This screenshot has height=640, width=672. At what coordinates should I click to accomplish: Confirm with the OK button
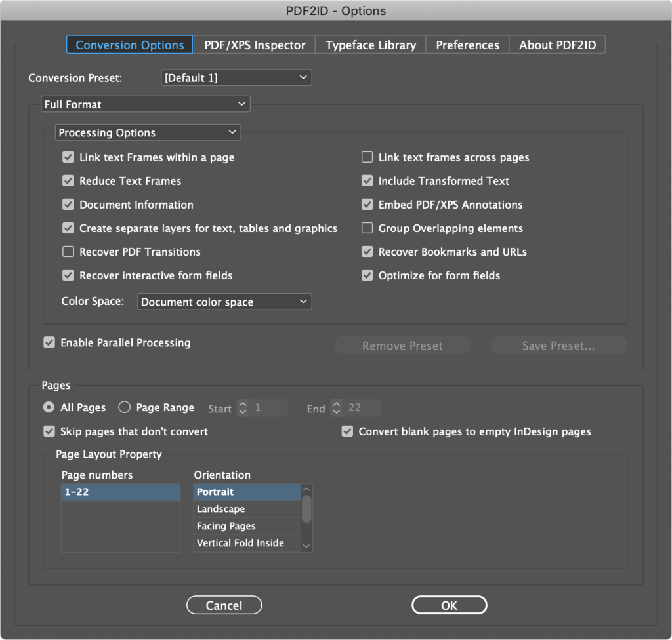coord(449,605)
